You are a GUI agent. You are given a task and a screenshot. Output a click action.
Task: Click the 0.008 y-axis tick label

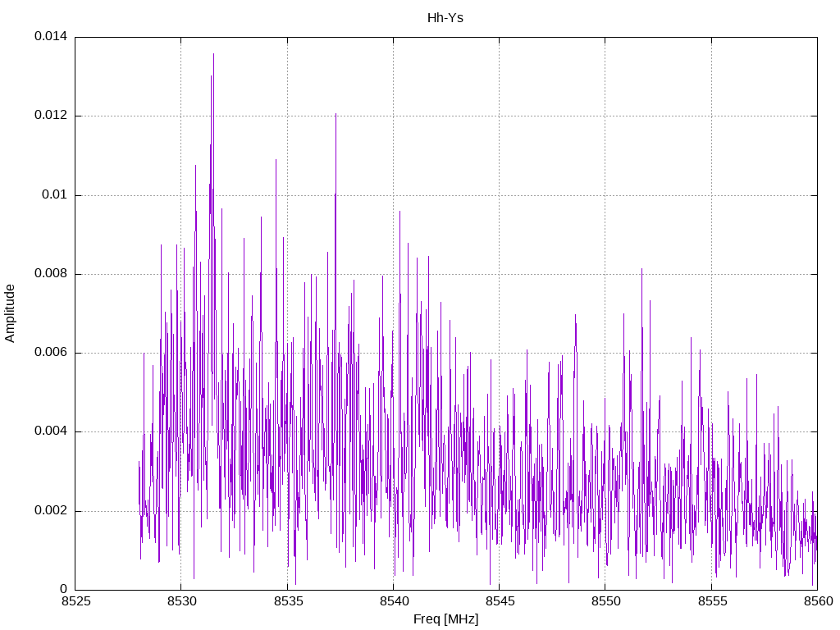coord(51,273)
